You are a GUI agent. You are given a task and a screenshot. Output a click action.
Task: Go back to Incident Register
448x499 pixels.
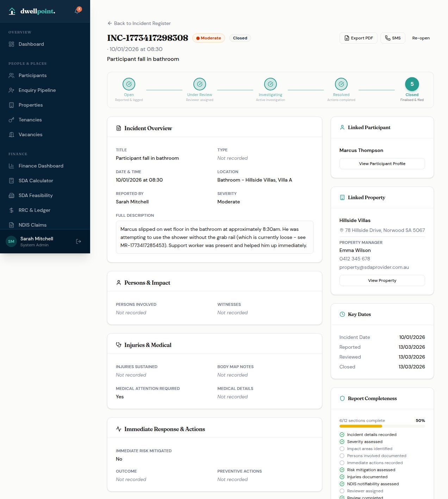(x=139, y=23)
